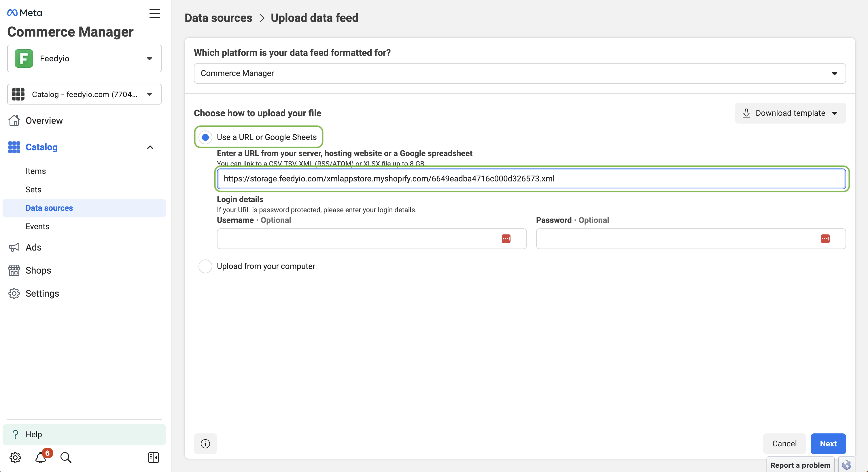Click the Overview house icon
The height and width of the screenshot is (472, 868).
tap(14, 120)
